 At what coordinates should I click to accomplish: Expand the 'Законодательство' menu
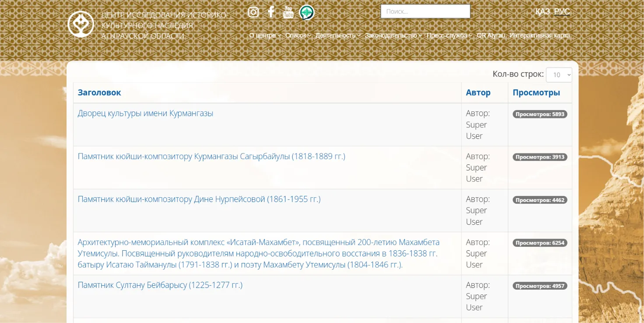pyautogui.click(x=394, y=35)
